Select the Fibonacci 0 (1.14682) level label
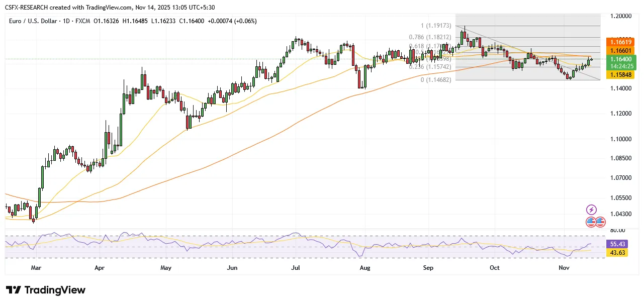This screenshot has width=644, height=305. point(436,79)
